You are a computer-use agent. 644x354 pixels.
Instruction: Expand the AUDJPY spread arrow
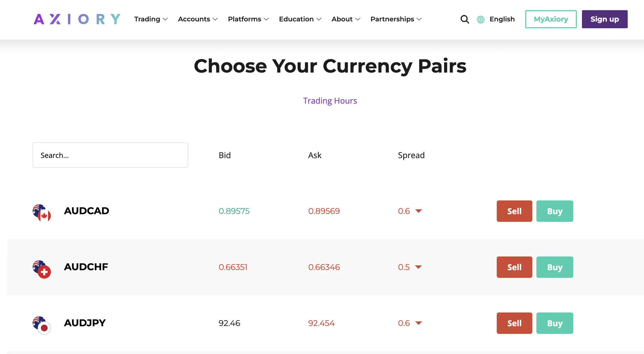click(x=419, y=323)
